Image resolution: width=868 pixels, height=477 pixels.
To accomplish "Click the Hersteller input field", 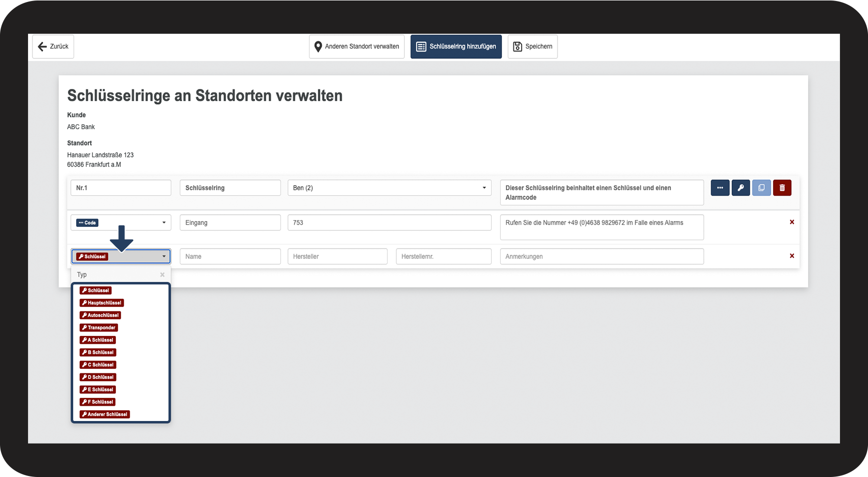I will tap(337, 256).
